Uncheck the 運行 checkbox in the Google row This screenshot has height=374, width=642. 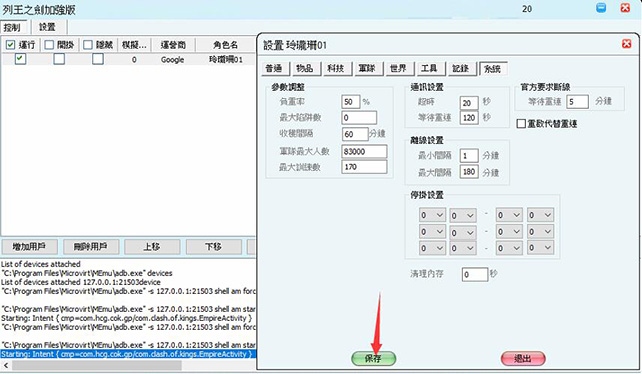click(x=20, y=59)
